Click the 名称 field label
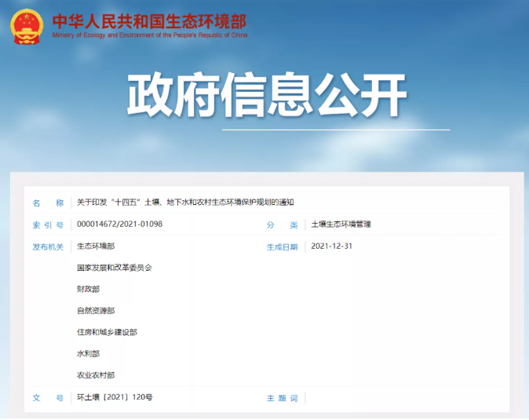 pos(48,203)
